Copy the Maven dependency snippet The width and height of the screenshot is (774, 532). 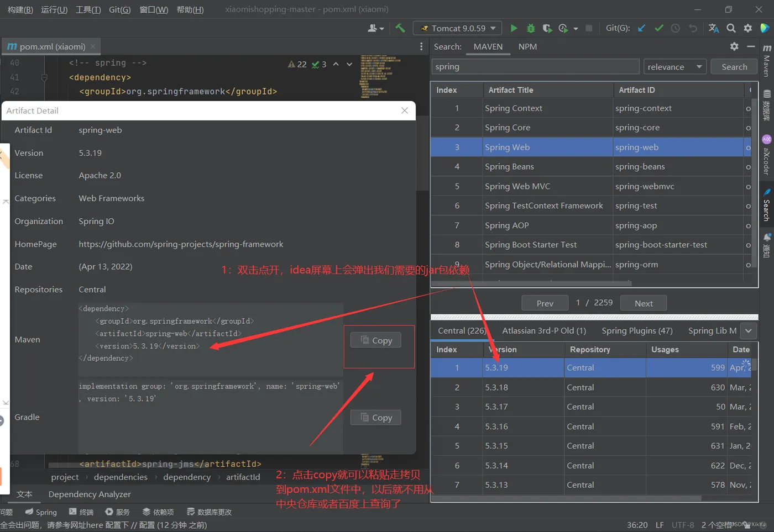[x=376, y=340]
